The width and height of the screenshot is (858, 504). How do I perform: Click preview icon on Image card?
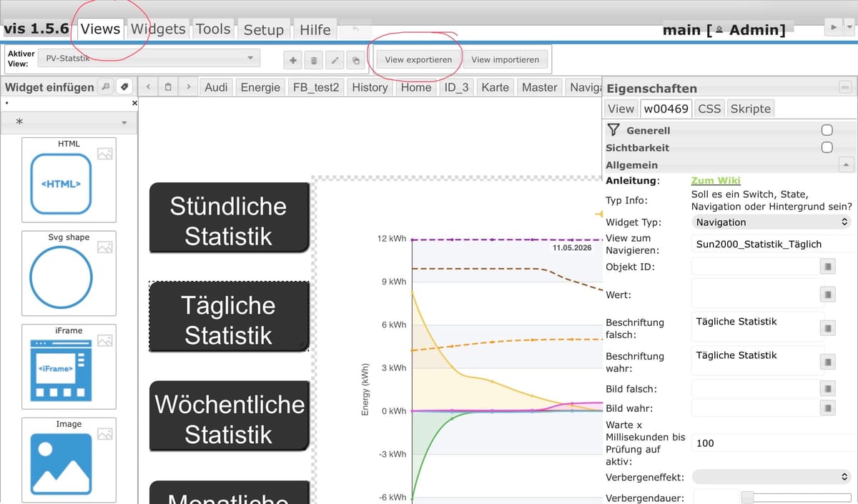point(105,434)
